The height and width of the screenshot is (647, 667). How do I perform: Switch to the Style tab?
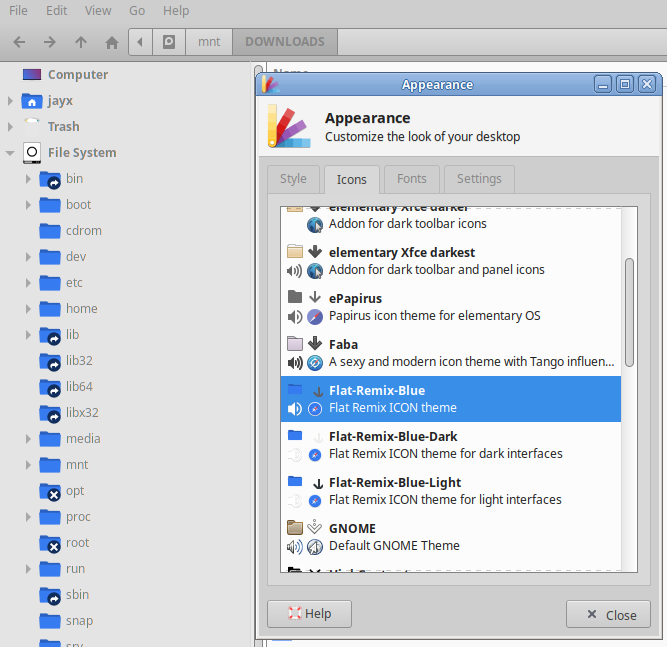(x=293, y=179)
